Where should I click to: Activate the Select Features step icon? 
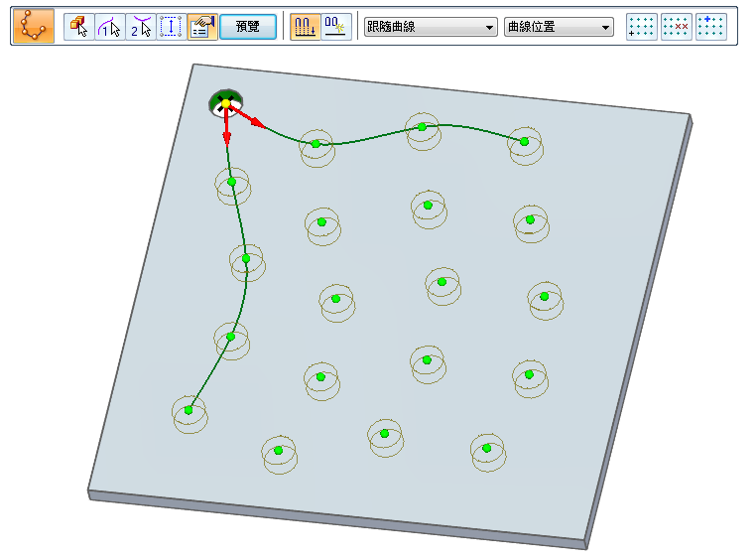[x=78, y=27]
